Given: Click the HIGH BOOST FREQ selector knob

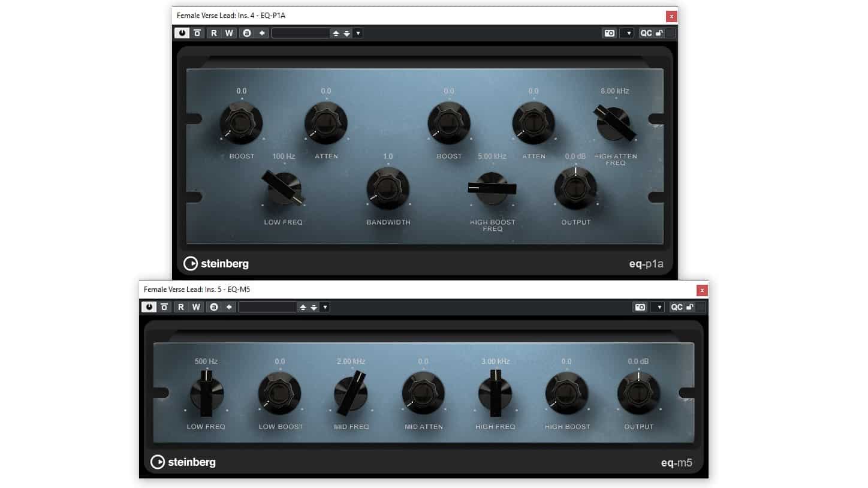Looking at the screenshot, I should 492,188.
